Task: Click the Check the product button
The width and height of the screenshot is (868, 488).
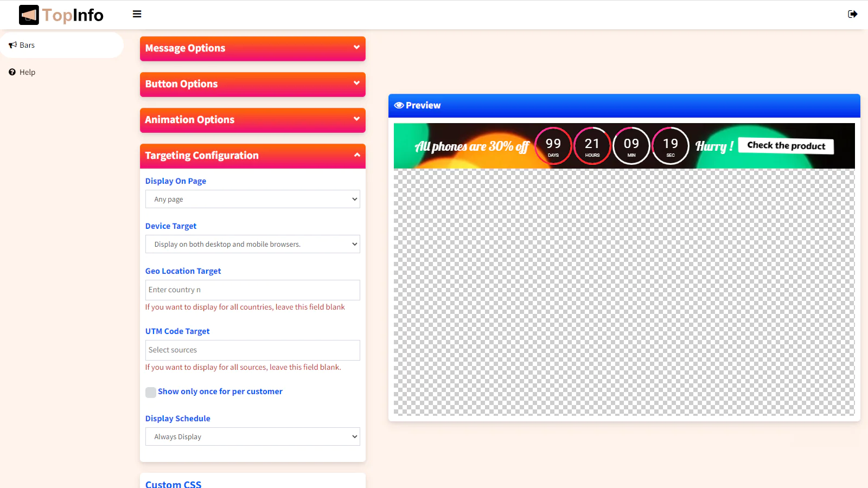Action: click(786, 146)
